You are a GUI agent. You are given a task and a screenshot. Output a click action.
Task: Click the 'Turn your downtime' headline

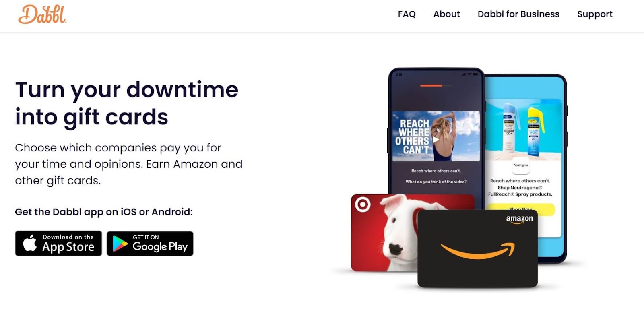click(127, 89)
